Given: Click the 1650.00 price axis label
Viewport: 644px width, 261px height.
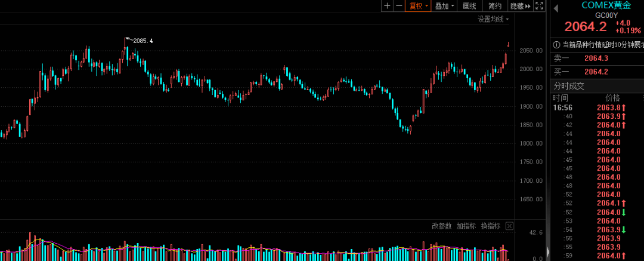Looking at the screenshot, I should pyautogui.click(x=531, y=199).
